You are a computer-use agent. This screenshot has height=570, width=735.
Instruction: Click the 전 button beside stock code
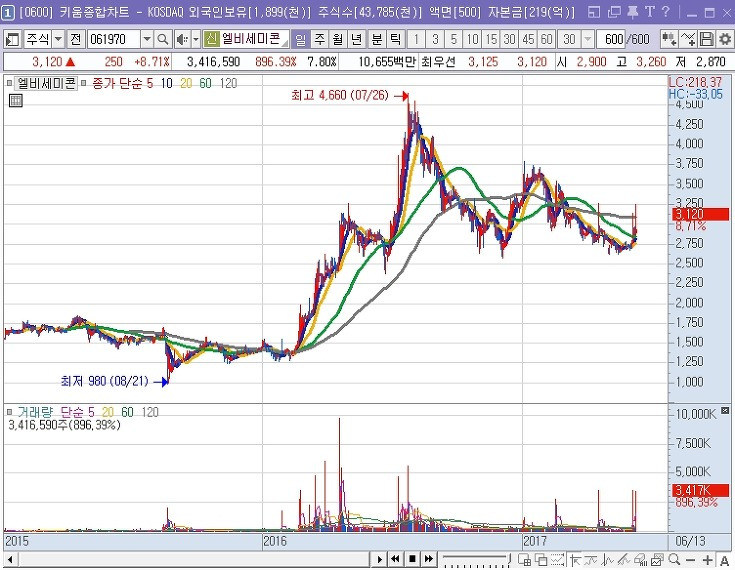tap(75, 39)
